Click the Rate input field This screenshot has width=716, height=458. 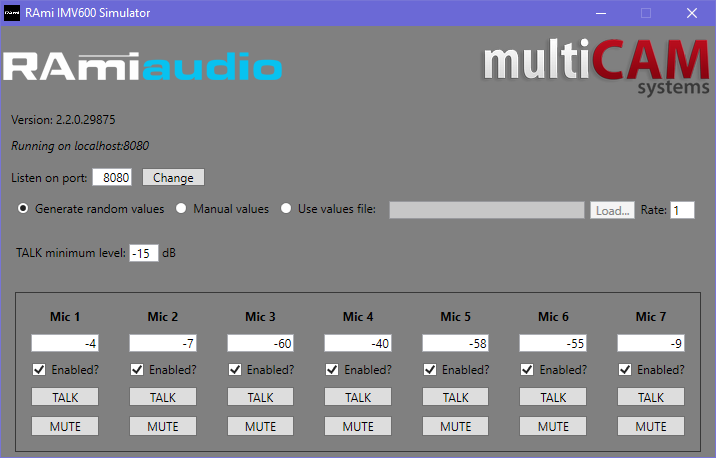click(682, 210)
